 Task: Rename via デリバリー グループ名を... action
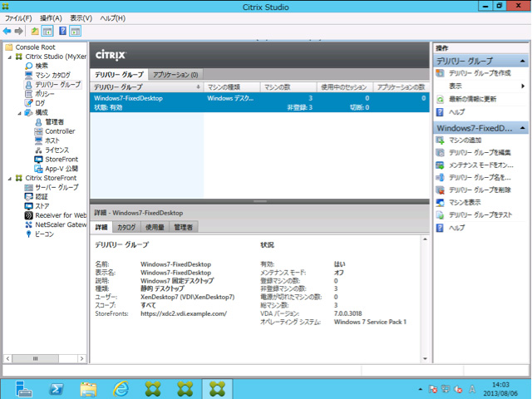click(x=480, y=177)
